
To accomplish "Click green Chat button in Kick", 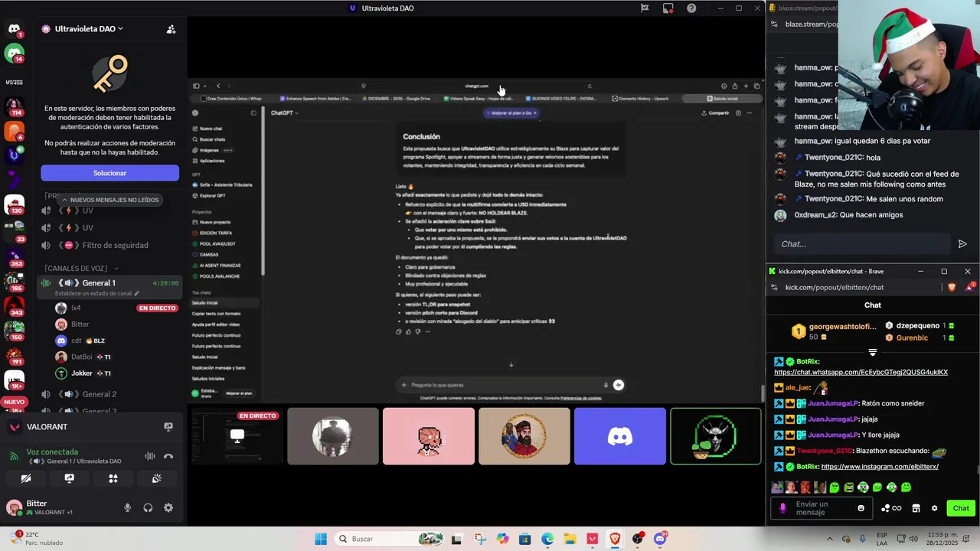I will click(x=961, y=508).
